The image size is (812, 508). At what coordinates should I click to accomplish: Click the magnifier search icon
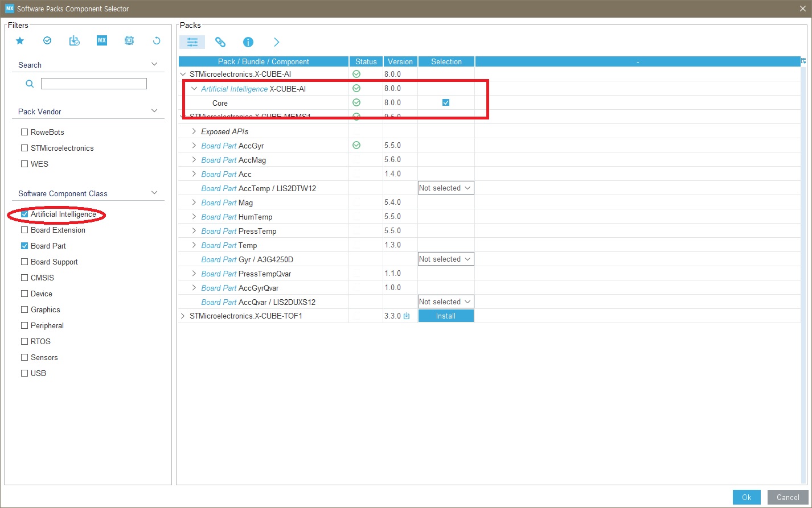pyautogui.click(x=30, y=84)
